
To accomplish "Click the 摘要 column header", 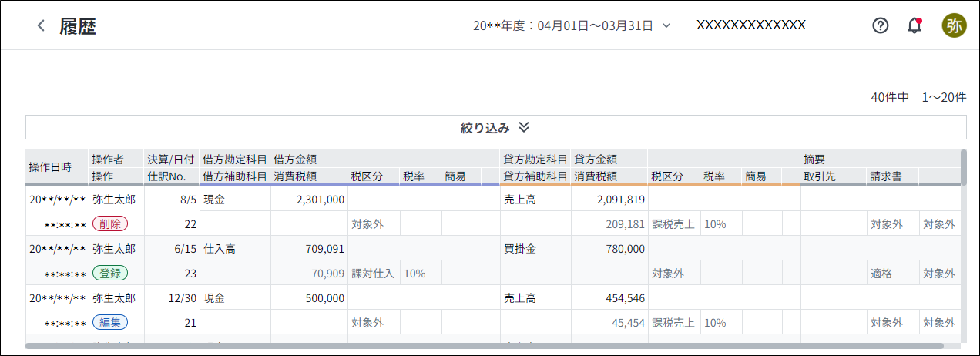I will click(814, 160).
